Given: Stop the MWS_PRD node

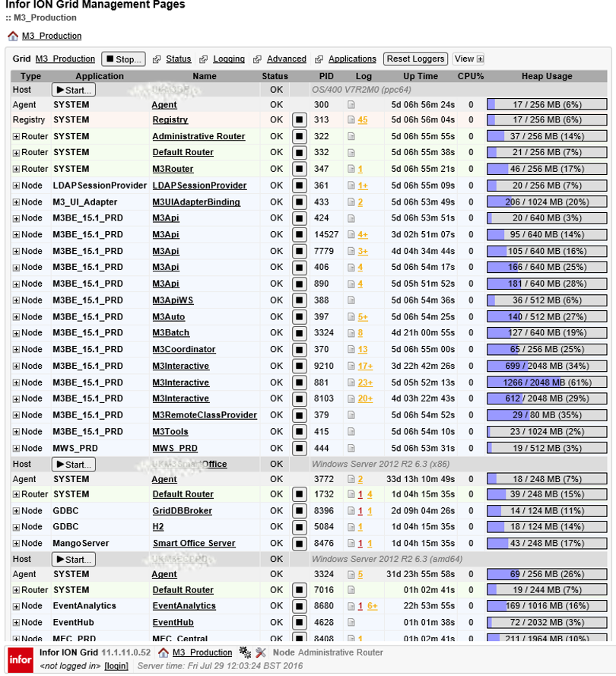Looking at the screenshot, I should (299, 449).
